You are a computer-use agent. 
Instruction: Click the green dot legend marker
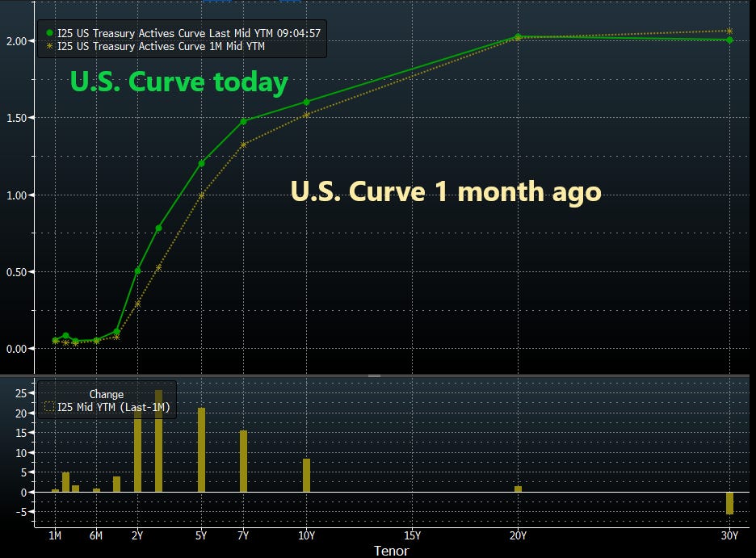49,33
